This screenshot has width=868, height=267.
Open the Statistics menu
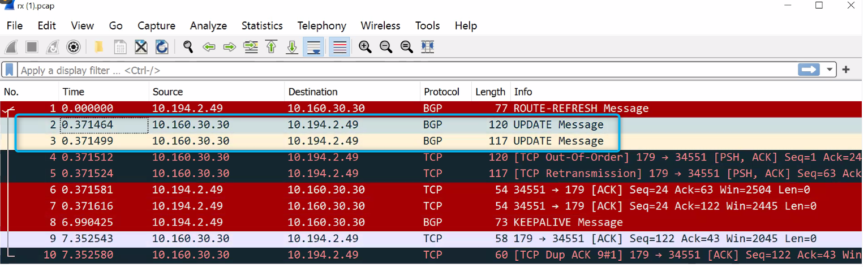(x=262, y=25)
